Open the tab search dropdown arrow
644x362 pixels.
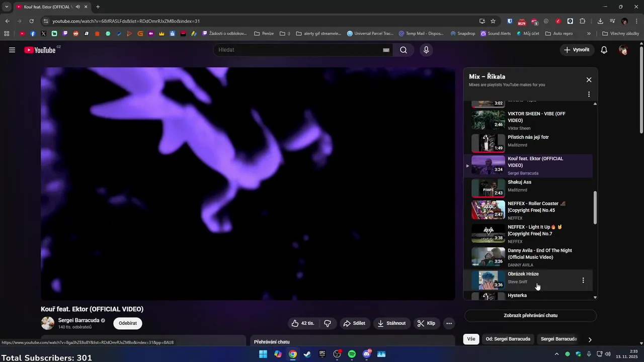click(7, 7)
